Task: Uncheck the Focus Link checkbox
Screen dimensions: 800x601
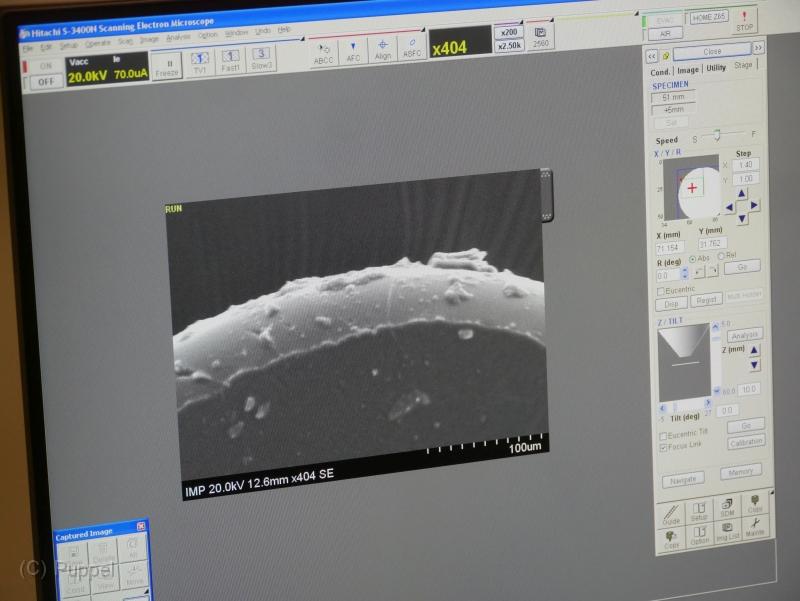Action: pyautogui.click(x=663, y=447)
